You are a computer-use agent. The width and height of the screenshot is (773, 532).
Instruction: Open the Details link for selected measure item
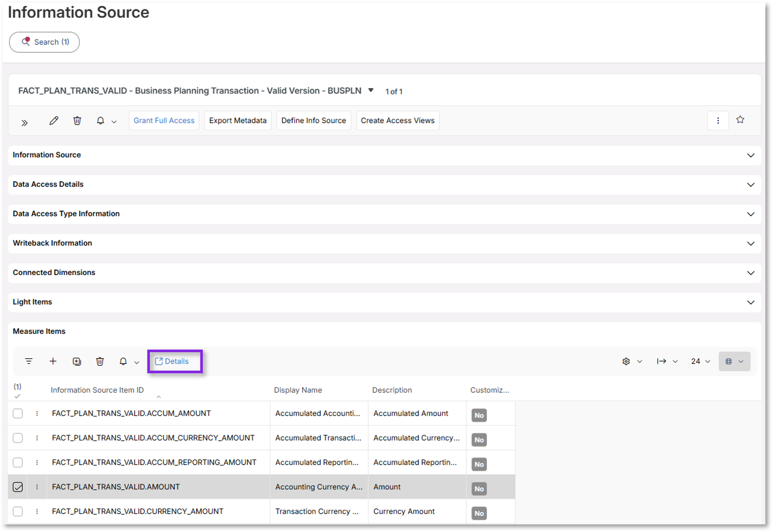(x=172, y=361)
